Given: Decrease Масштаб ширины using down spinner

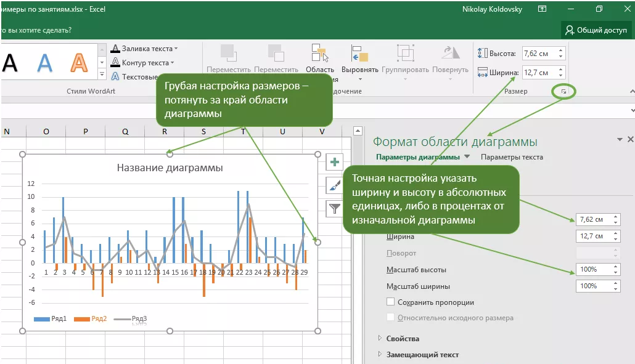Looking at the screenshot, I should 615,289.
